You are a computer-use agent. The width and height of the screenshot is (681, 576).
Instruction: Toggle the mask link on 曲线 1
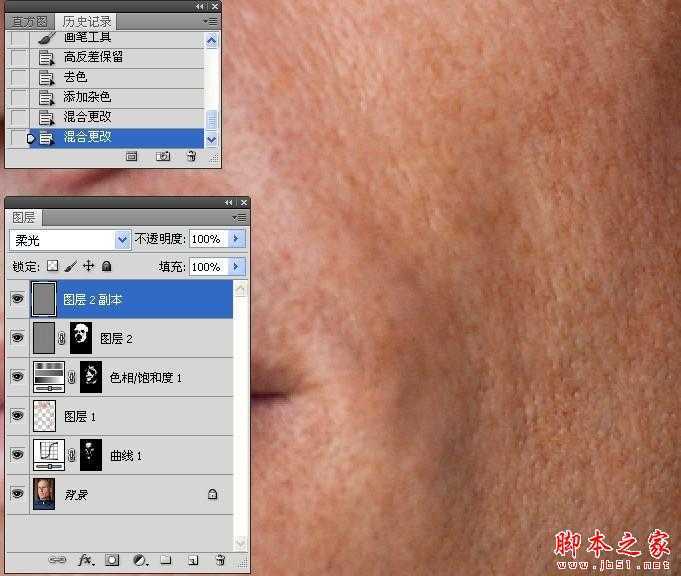tap(72, 455)
